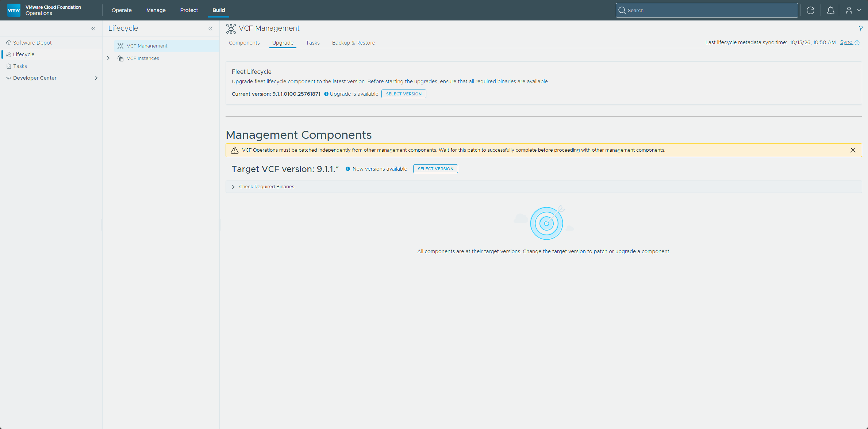Click the warning triangle icon in the banner
The width and height of the screenshot is (868, 429).
(x=235, y=150)
